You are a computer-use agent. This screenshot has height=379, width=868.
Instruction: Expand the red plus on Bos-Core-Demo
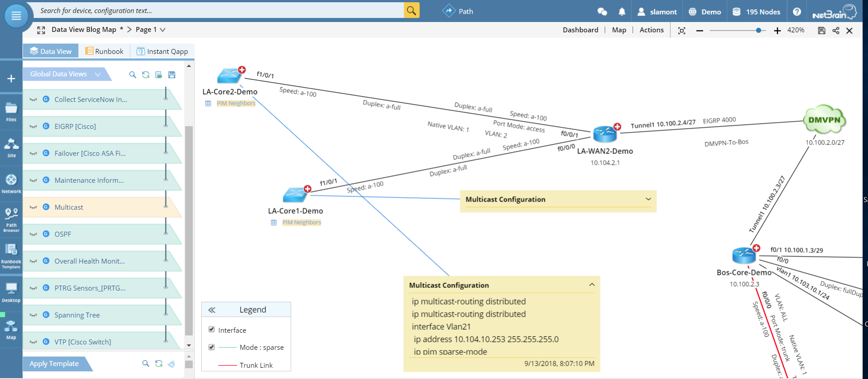pos(757,248)
